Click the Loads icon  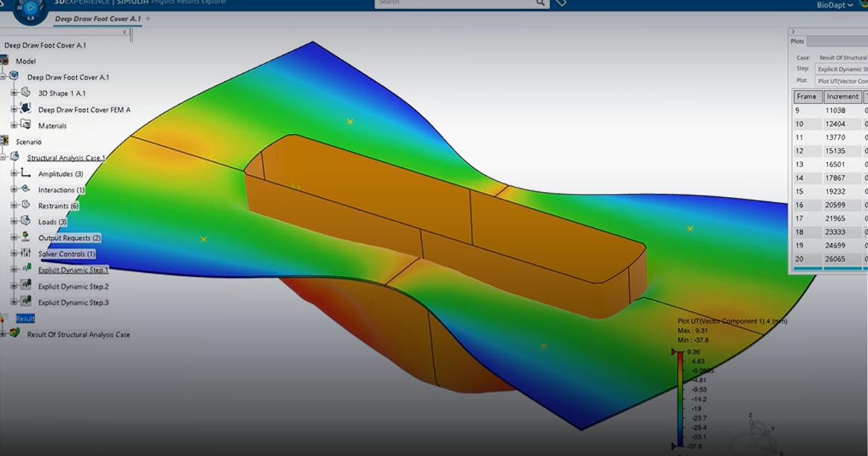click(26, 221)
